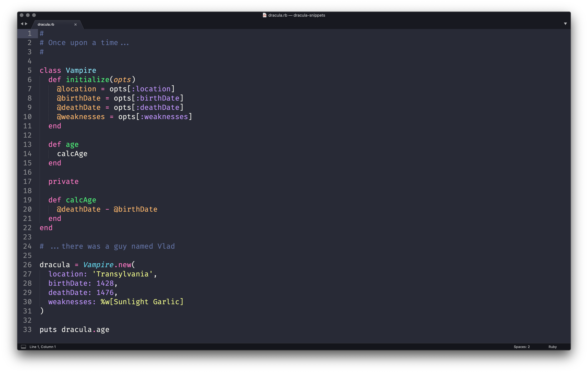Click the Line 1, Column 1 status
588x373 pixels.
[x=43, y=347]
